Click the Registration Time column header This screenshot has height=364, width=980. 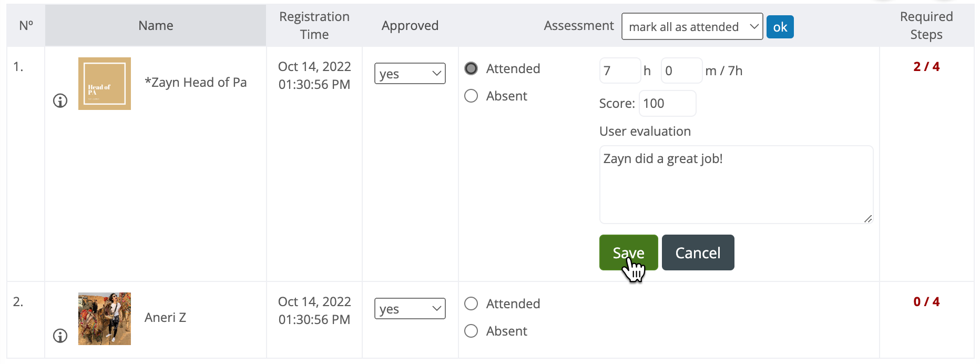pyautogui.click(x=314, y=25)
